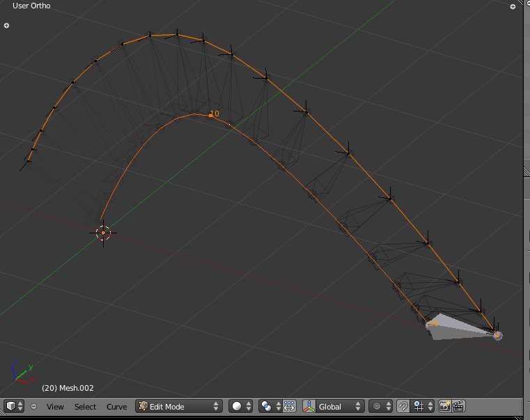This screenshot has height=420, width=530.
Task: Open the Global orientation dropdown
Action: [x=340, y=406]
